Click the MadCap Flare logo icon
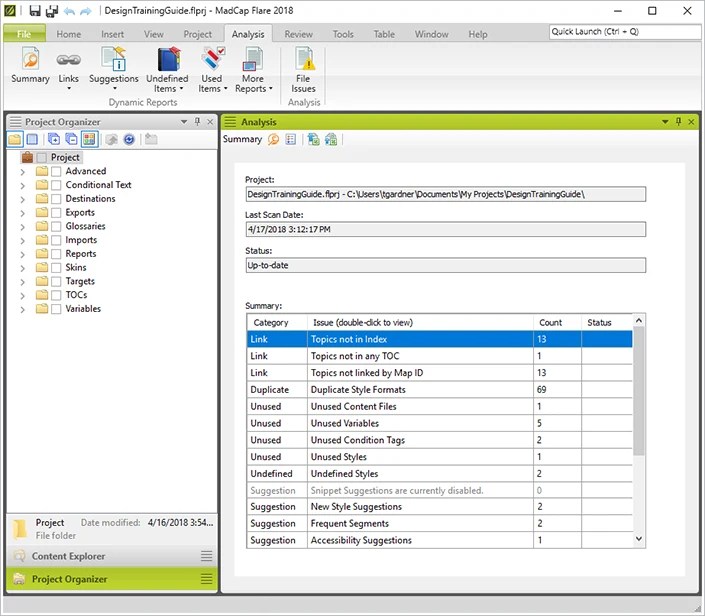The height and width of the screenshot is (616, 705). pyautogui.click(x=10, y=10)
